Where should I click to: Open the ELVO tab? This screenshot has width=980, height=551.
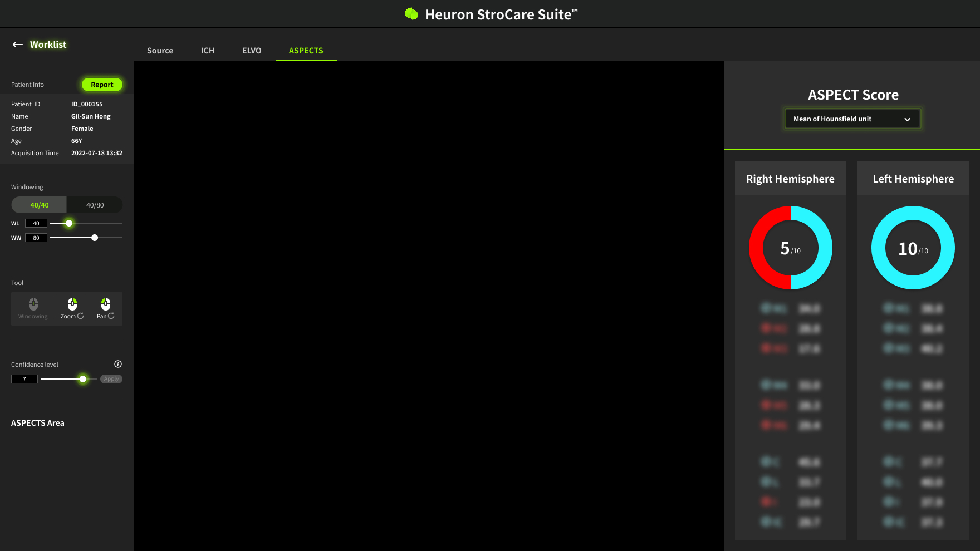(x=252, y=51)
